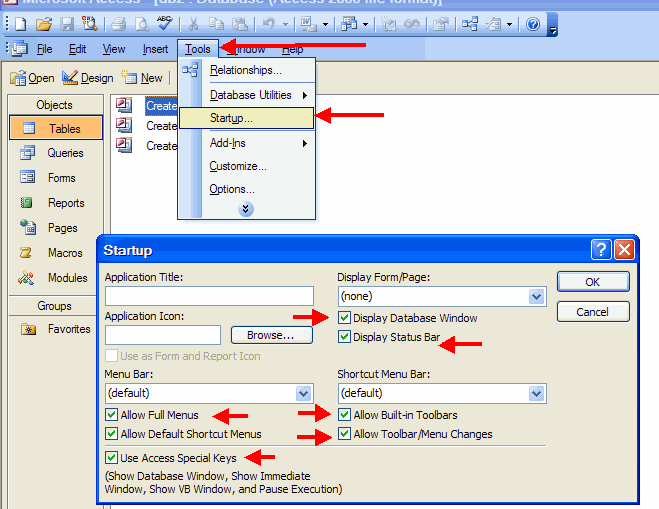Open the Insert menu
The width and height of the screenshot is (659, 509).
click(155, 49)
